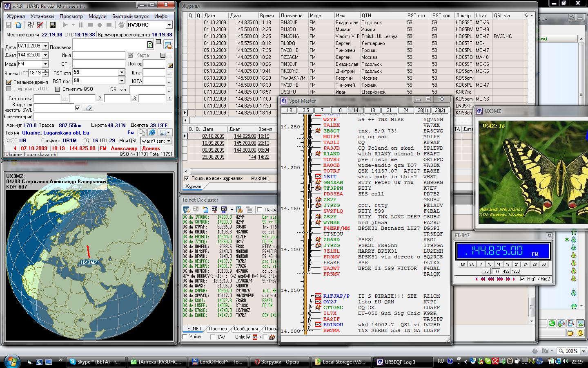This screenshot has height=368, width=588.
Task: Click the 50 band button on FT-847
Action: (543, 264)
